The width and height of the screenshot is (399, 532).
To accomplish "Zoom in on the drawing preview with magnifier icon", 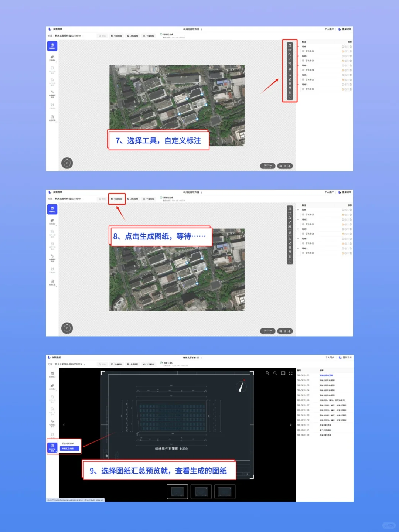I will [x=268, y=374].
